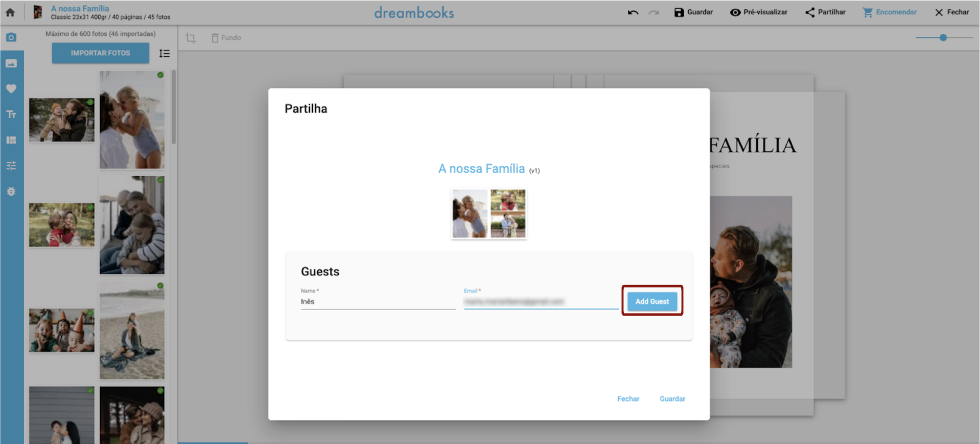Click Importar Fotos button
The width and height of the screenshot is (980, 444).
pos(100,53)
